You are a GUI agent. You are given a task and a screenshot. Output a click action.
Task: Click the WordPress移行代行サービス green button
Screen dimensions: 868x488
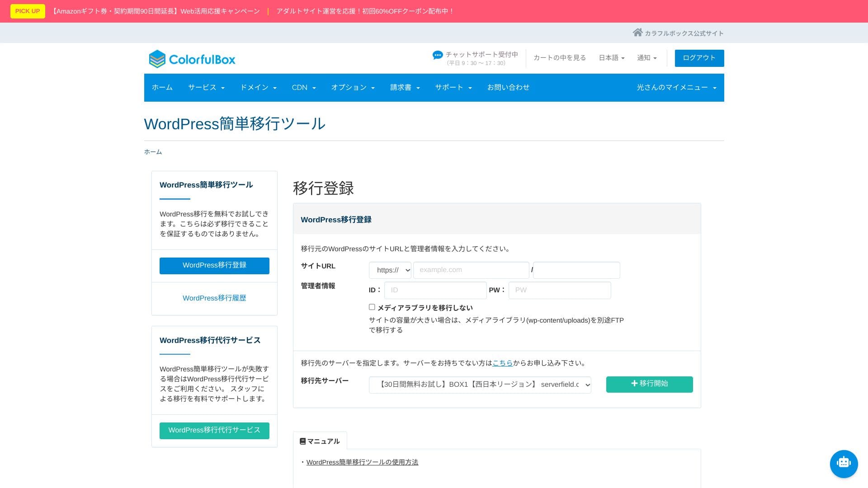click(214, 430)
